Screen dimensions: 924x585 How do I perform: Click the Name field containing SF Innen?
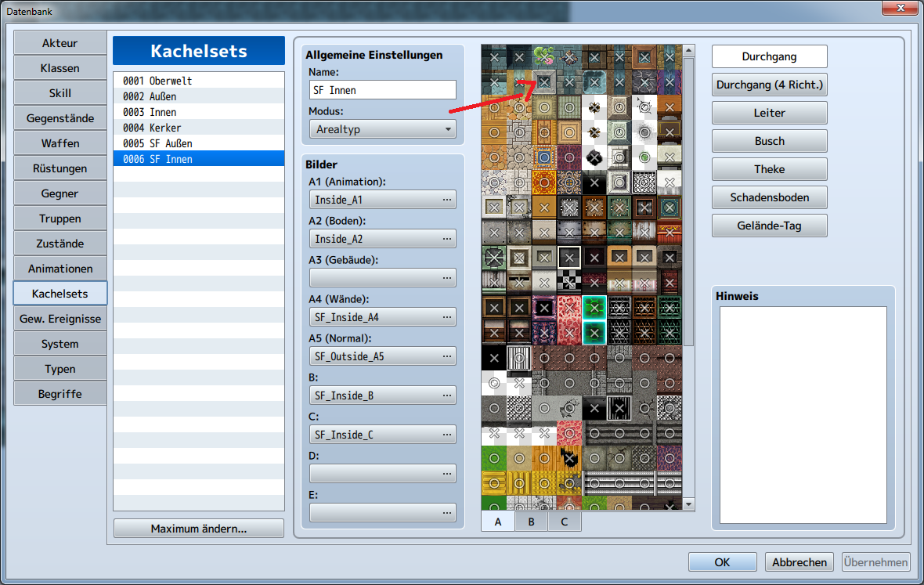pyautogui.click(x=382, y=90)
